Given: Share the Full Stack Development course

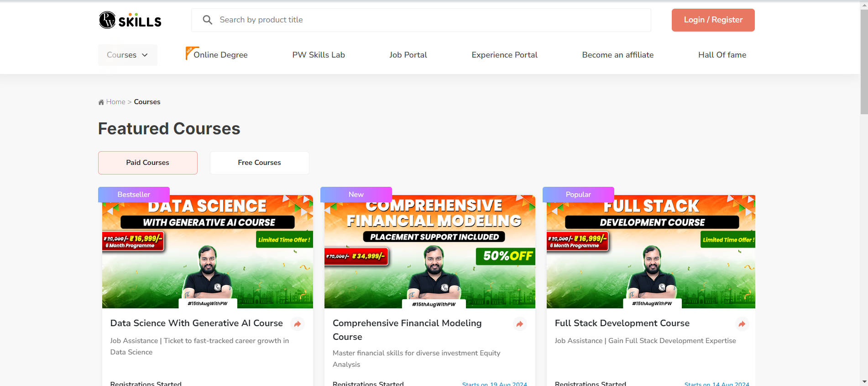Looking at the screenshot, I should [x=742, y=324].
